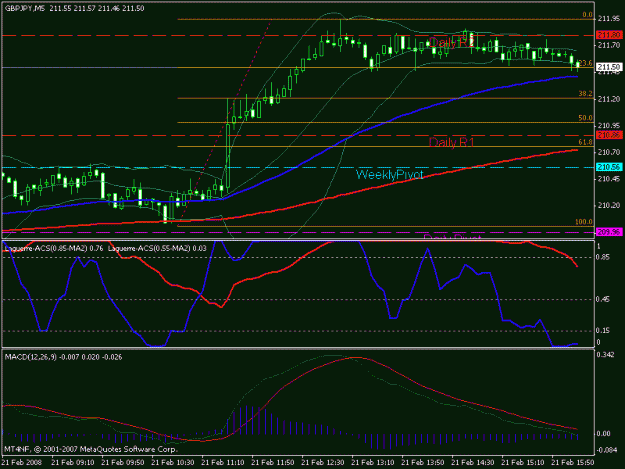Click the 21 Feb 10:30 time label
The image size is (625, 469).
tap(173, 462)
